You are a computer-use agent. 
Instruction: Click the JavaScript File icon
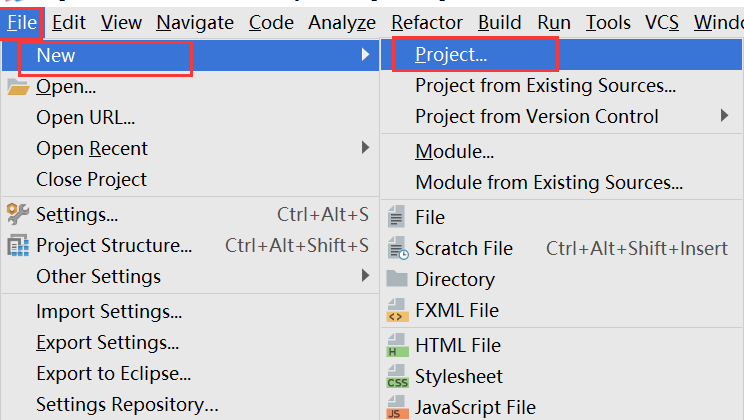point(397,408)
